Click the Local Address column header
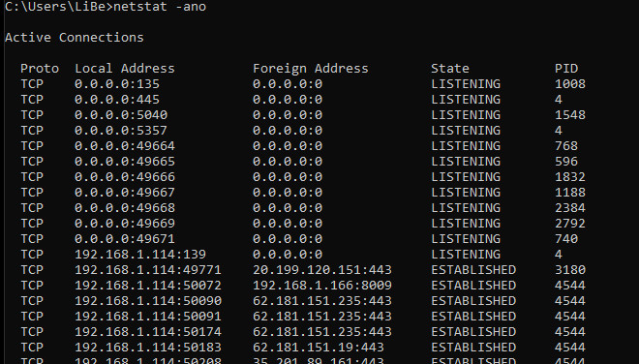The width and height of the screenshot is (639, 364). [125, 69]
